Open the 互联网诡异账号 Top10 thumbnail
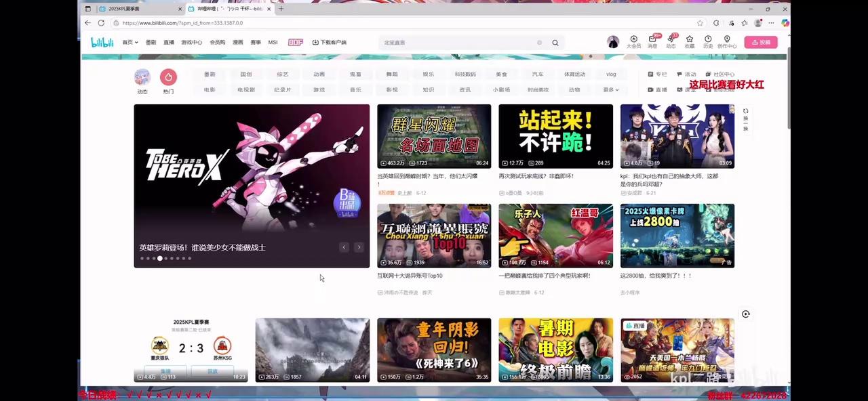 [434, 236]
